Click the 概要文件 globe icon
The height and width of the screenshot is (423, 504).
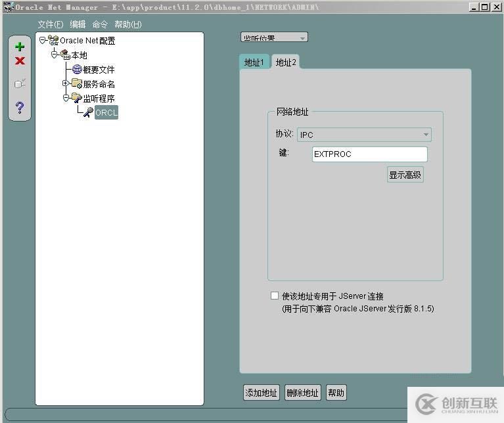coord(77,69)
